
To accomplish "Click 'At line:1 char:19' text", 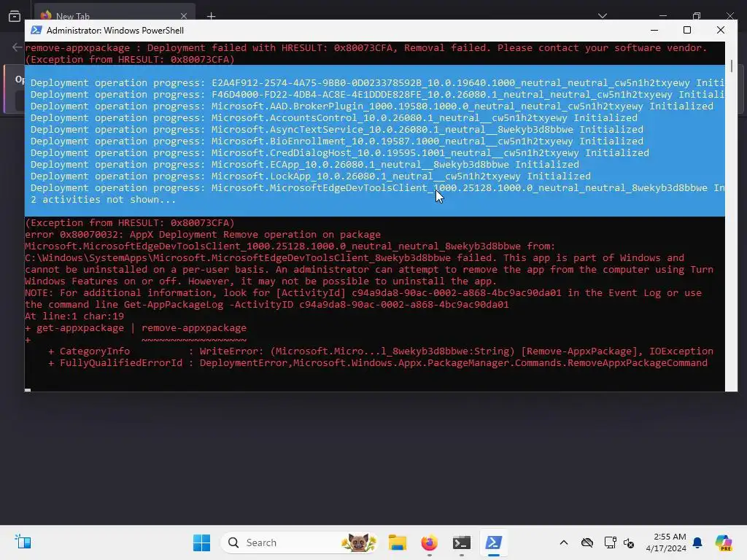I will (74, 316).
